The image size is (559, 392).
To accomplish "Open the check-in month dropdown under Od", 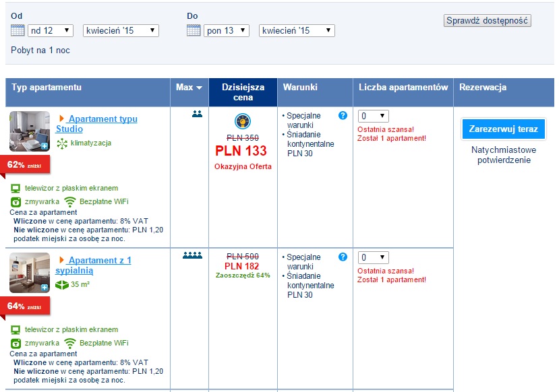I will 121,30.
